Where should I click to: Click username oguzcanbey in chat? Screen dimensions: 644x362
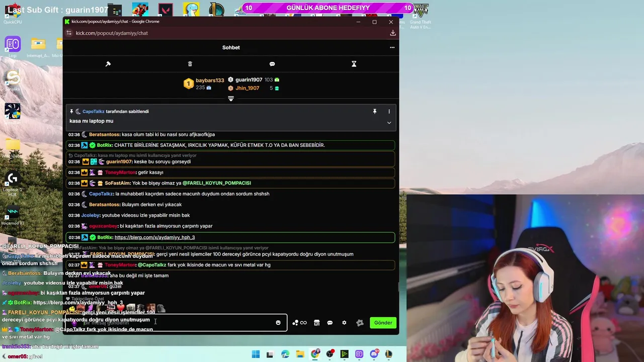click(103, 226)
